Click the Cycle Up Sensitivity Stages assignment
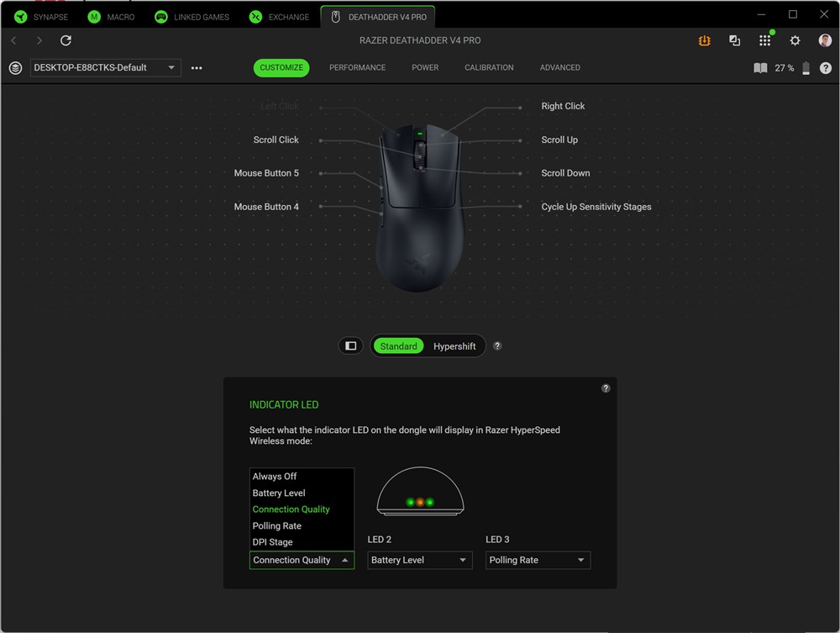Viewport: 840px width, 633px height. coord(596,207)
